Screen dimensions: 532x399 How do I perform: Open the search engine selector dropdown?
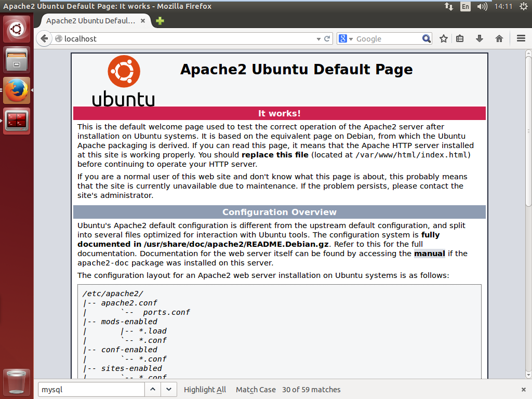(x=345, y=38)
